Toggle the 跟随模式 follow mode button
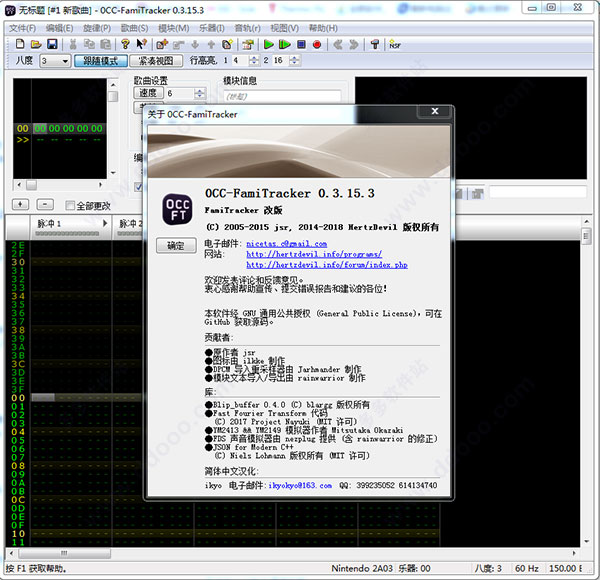 (x=101, y=61)
